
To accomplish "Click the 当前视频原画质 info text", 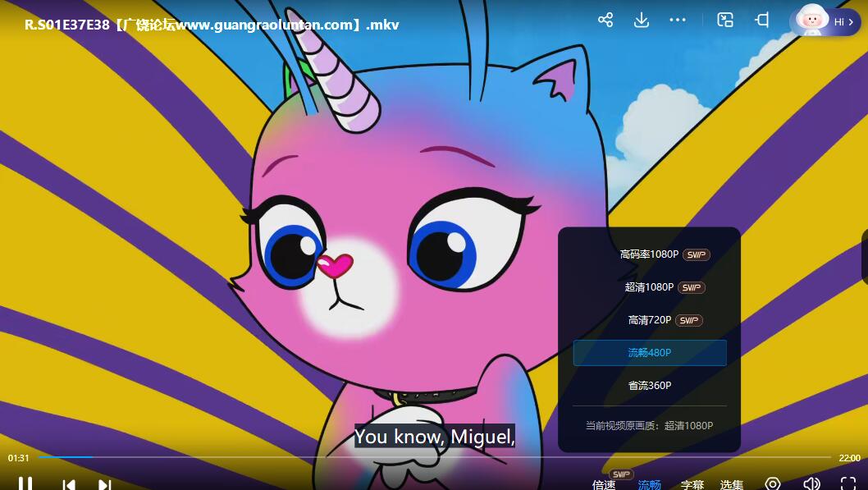I will click(x=649, y=425).
